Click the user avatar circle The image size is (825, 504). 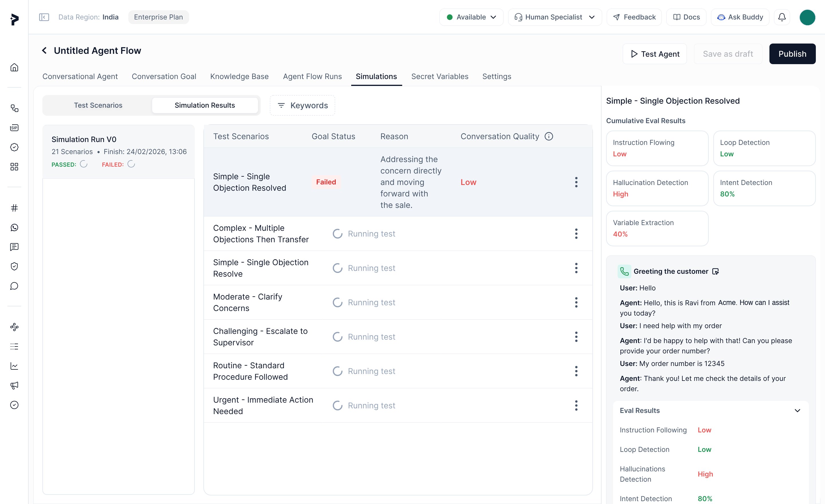coord(807,17)
